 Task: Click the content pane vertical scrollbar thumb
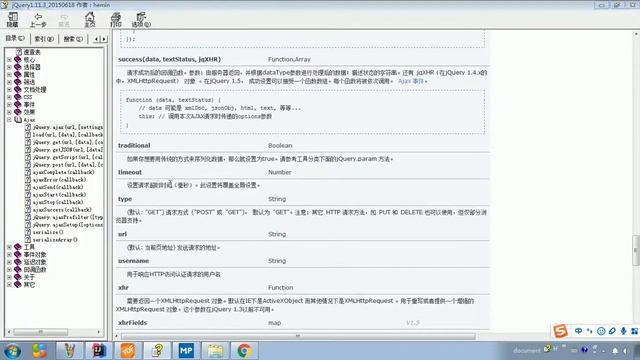coord(636,250)
